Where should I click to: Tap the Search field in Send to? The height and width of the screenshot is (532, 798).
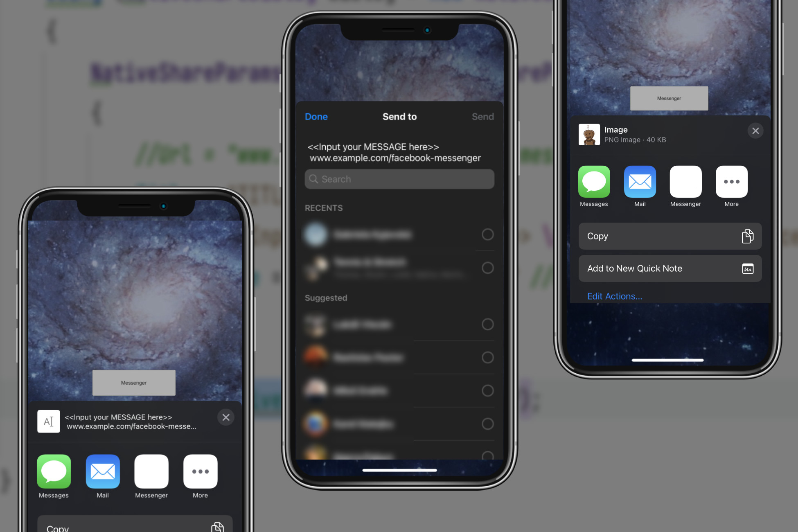tap(399, 178)
